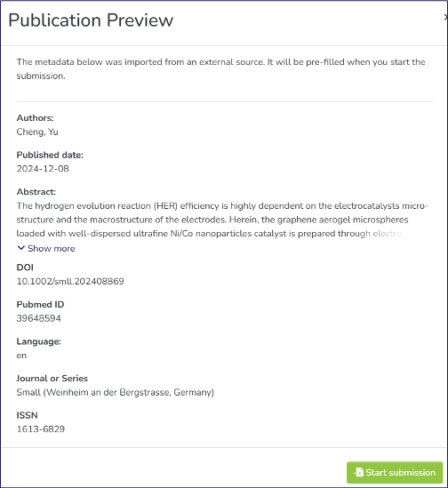The width and height of the screenshot is (448, 488).
Task: Click the file import icon on Start submission
Action: click(x=358, y=472)
